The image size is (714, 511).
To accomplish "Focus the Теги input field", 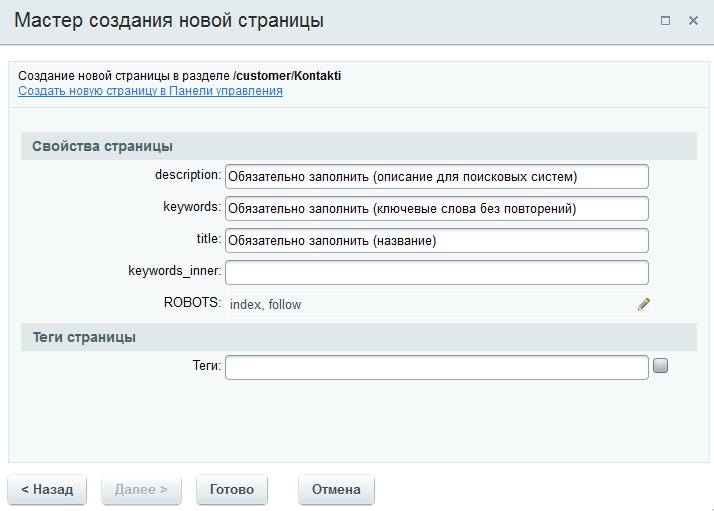I will 437,368.
